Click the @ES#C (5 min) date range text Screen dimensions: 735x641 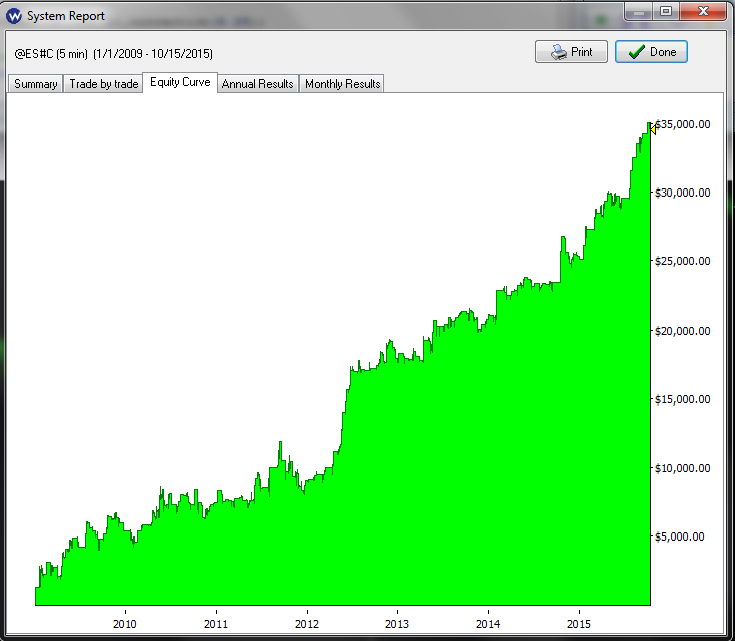tap(113, 54)
